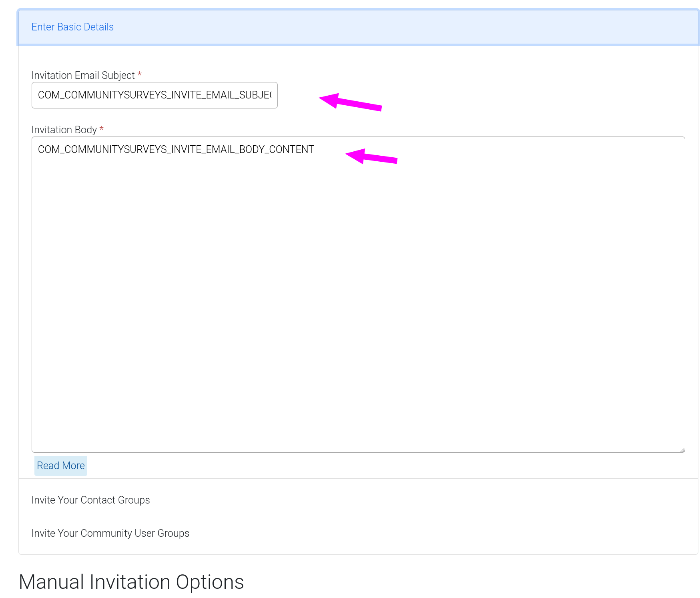Click the pink arrow pointing at body text

coord(371,156)
